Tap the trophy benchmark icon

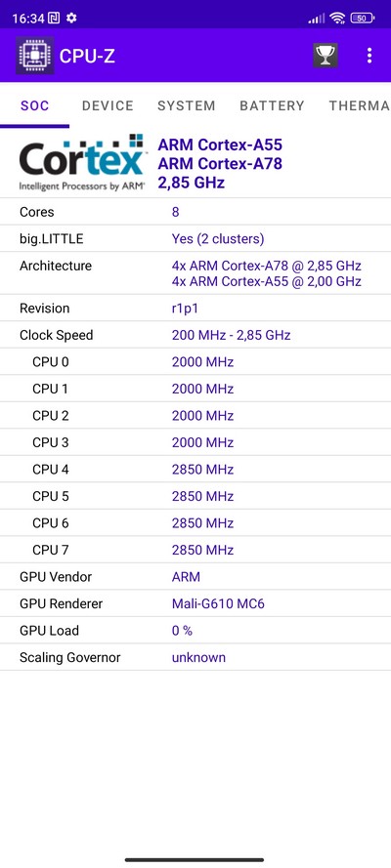pos(326,56)
